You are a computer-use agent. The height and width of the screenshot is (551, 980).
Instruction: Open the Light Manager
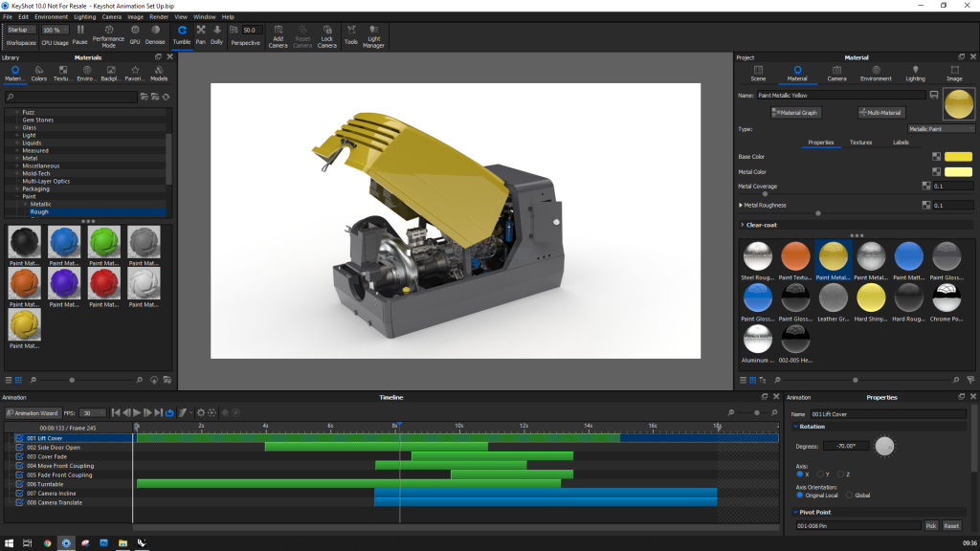point(374,37)
